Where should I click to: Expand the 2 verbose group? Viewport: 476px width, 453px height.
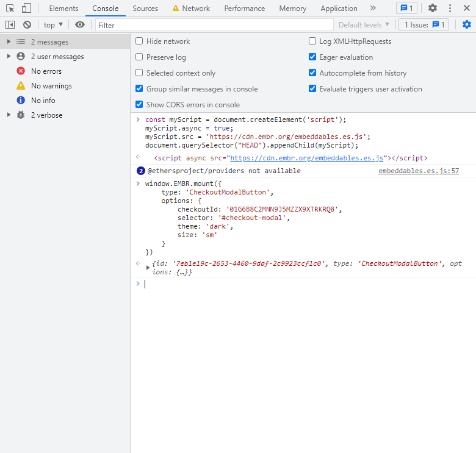point(9,115)
